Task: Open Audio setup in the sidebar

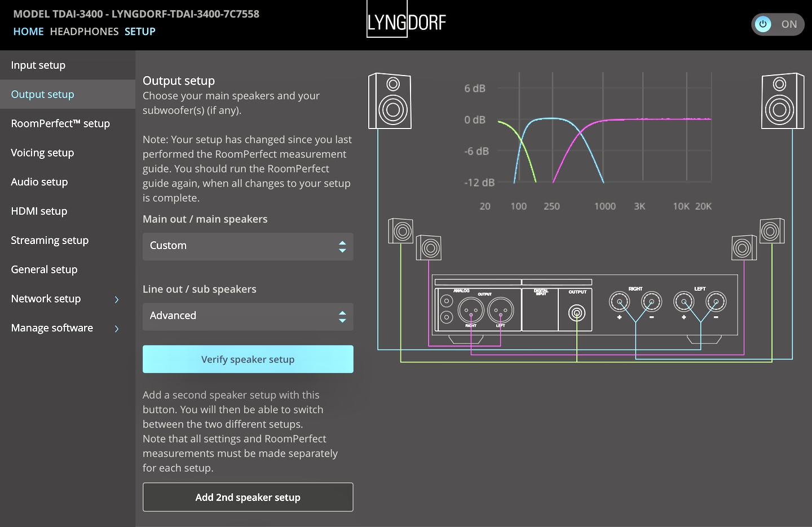Action: 68,182
